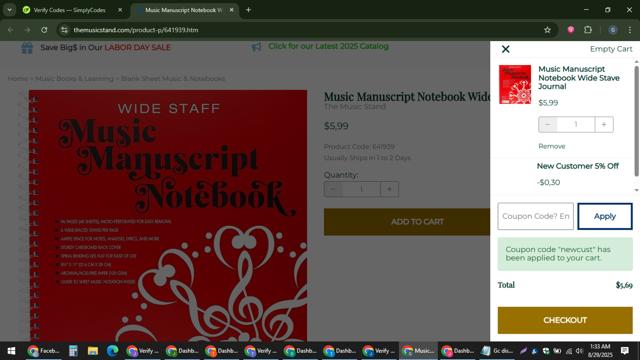
Task: Open Calculator from the taskbar
Action: [73, 351]
